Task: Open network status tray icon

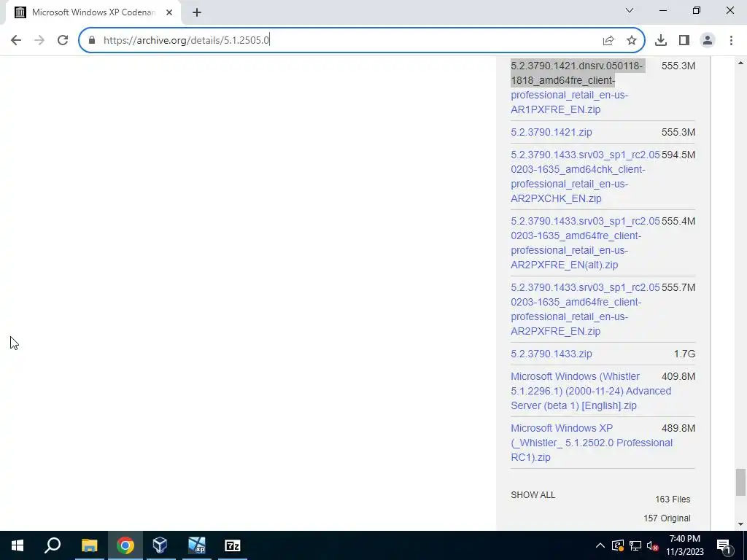Action: (635, 545)
